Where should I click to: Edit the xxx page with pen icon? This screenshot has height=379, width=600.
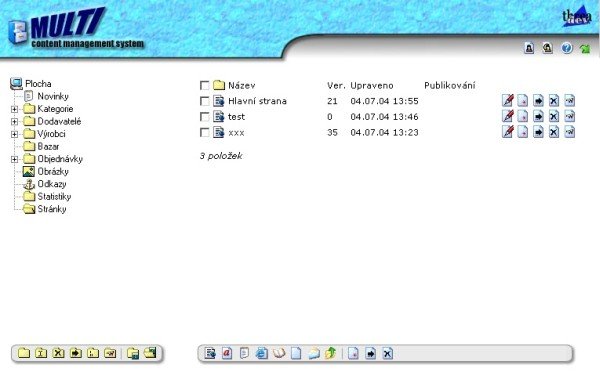click(508, 132)
